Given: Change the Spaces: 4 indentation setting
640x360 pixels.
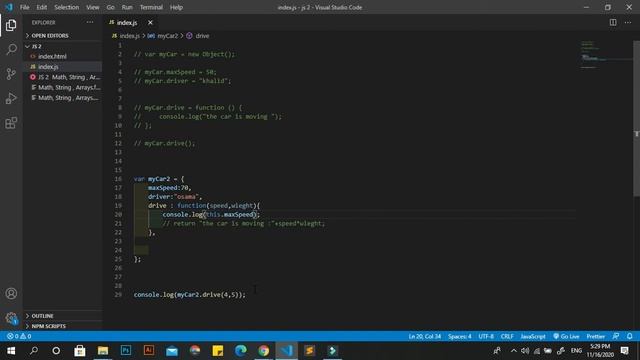Looking at the screenshot, I should [460, 336].
